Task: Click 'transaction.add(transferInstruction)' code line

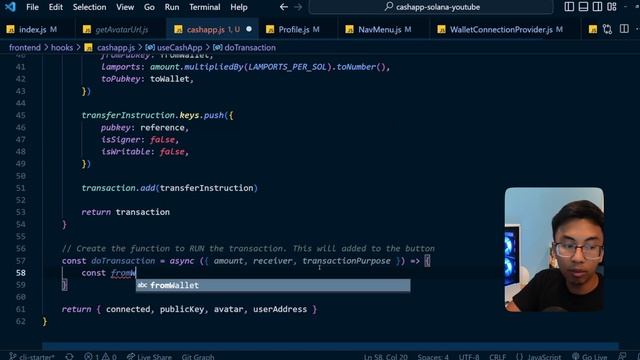Action: tap(169, 188)
